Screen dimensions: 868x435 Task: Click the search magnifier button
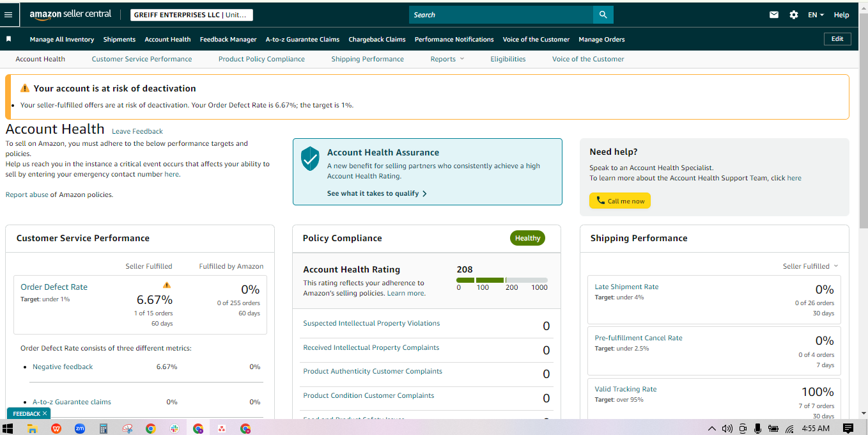pyautogui.click(x=603, y=15)
